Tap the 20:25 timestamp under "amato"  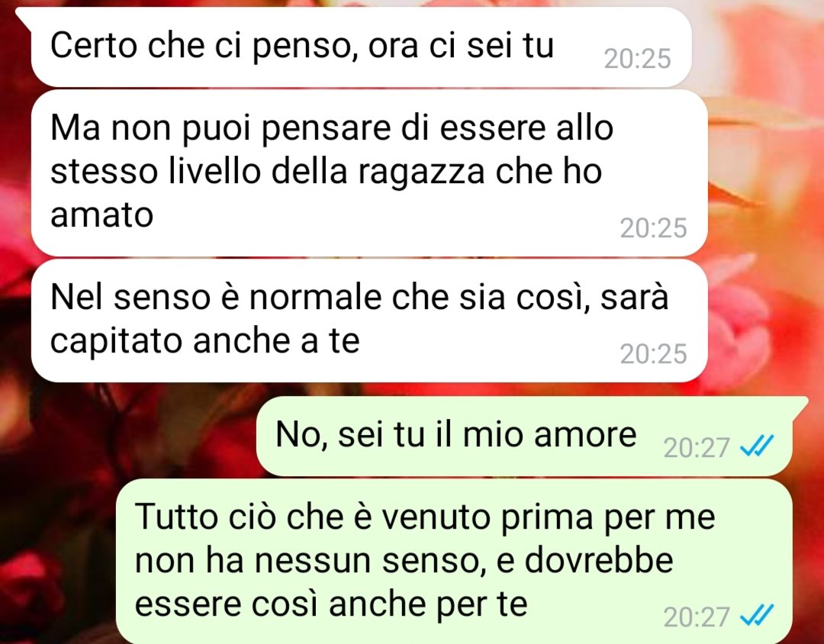(x=653, y=228)
